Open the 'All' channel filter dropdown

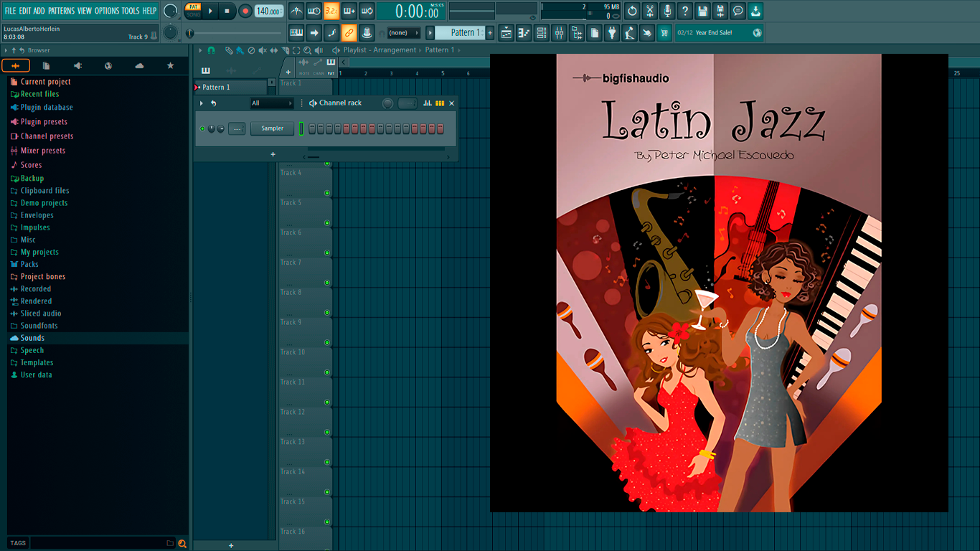(x=272, y=103)
